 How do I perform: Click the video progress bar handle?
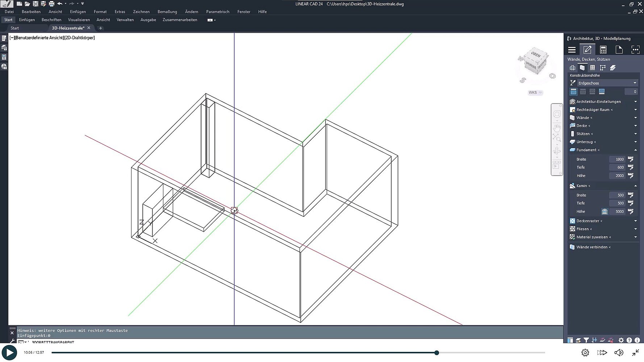pyautogui.click(x=437, y=353)
